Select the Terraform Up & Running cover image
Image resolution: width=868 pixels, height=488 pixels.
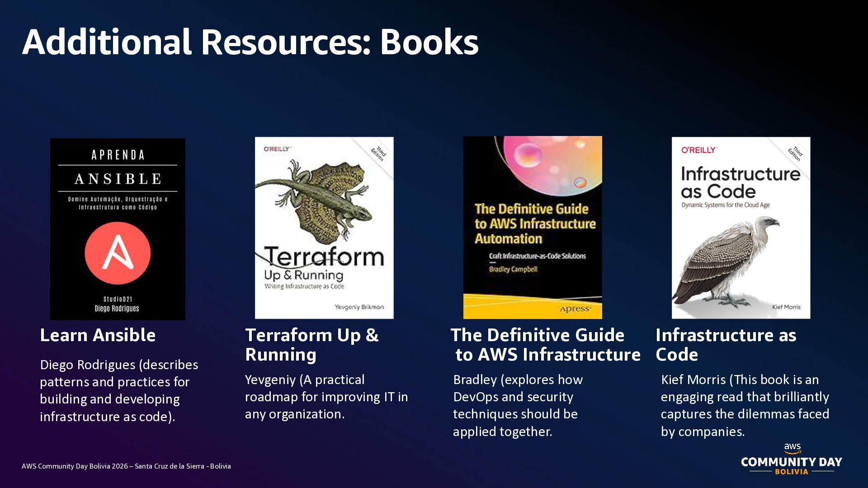click(x=324, y=228)
